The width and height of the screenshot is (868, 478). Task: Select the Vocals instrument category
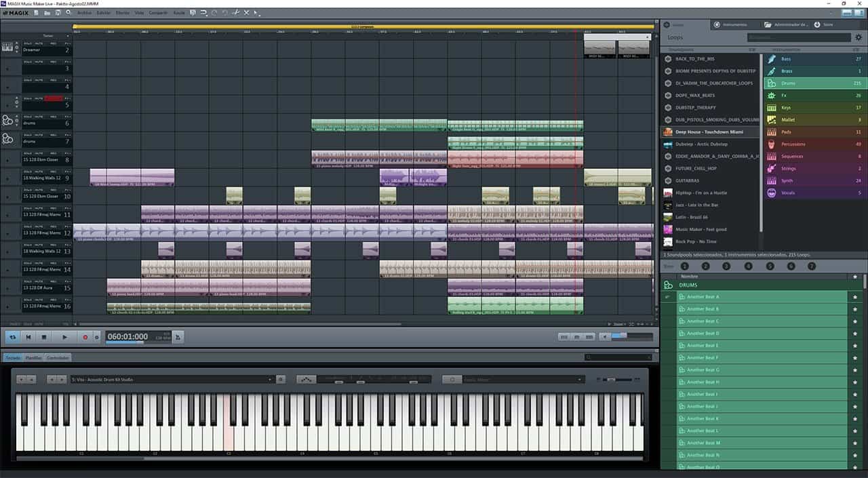click(814, 193)
